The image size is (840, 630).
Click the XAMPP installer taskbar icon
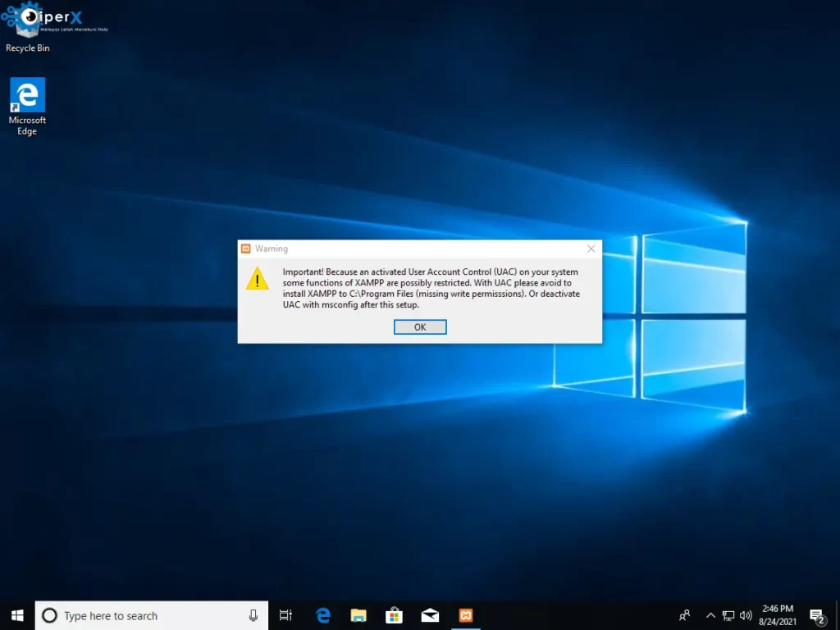(465, 615)
